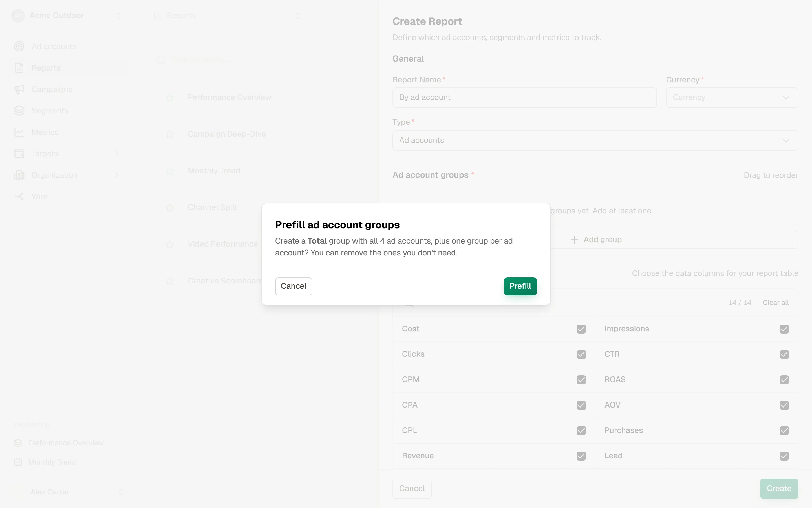Click the Reports breadcrumb chart icon

click(157, 16)
